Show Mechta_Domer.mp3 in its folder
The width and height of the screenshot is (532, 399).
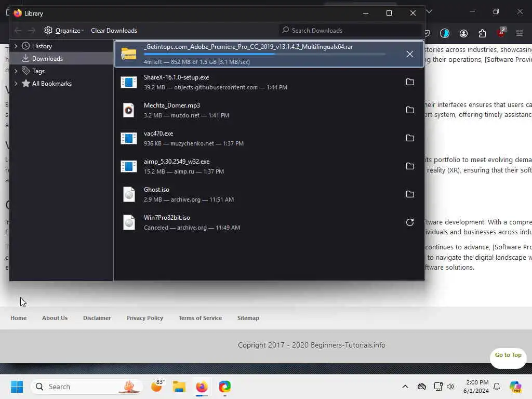[x=410, y=110]
